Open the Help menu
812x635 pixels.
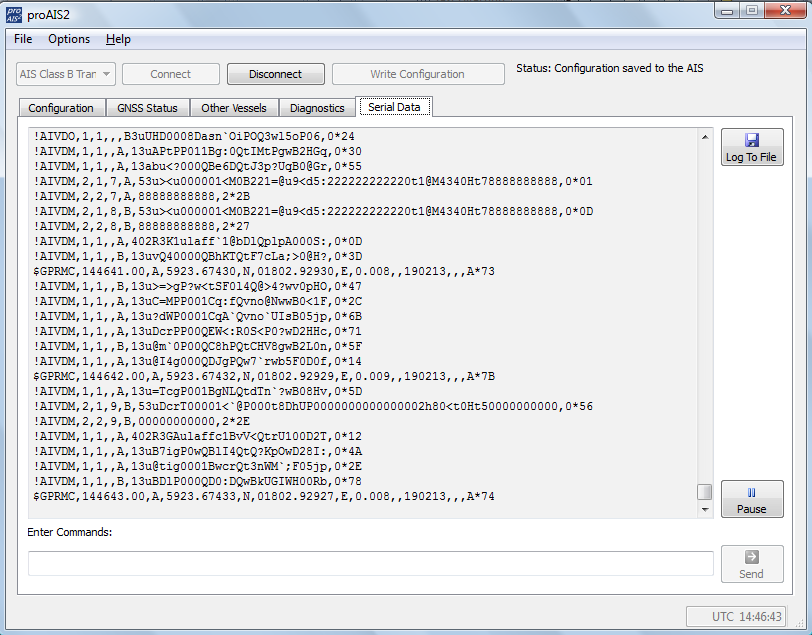click(118, 39)
